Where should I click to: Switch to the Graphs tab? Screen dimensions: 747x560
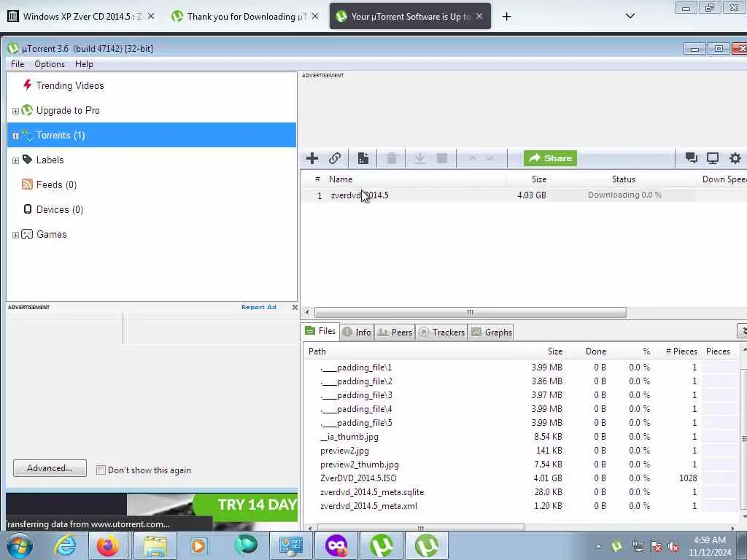[491, 332]
